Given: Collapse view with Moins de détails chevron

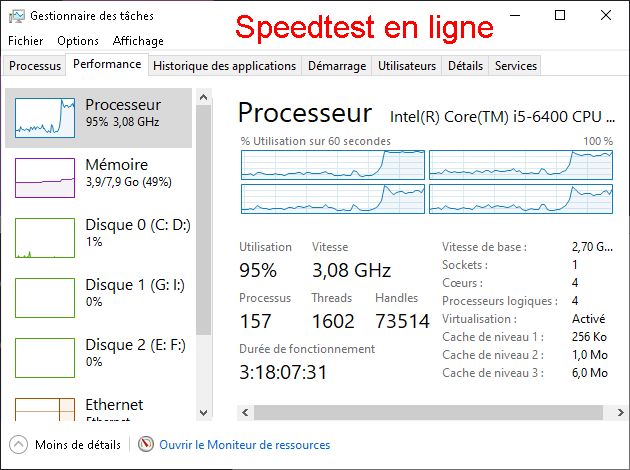Looking at the screenshot, I should [18, 445].
